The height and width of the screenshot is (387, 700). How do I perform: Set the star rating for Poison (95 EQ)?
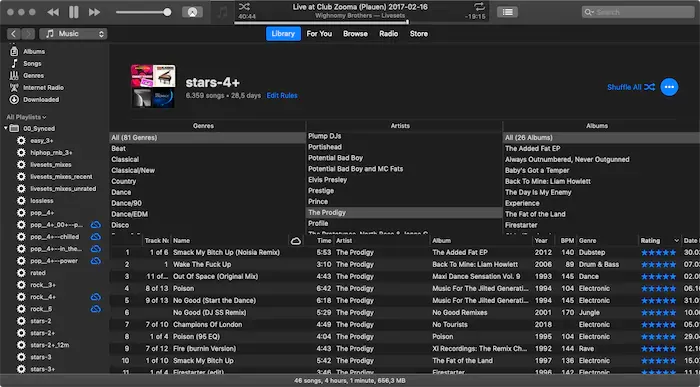pos(658,337)
